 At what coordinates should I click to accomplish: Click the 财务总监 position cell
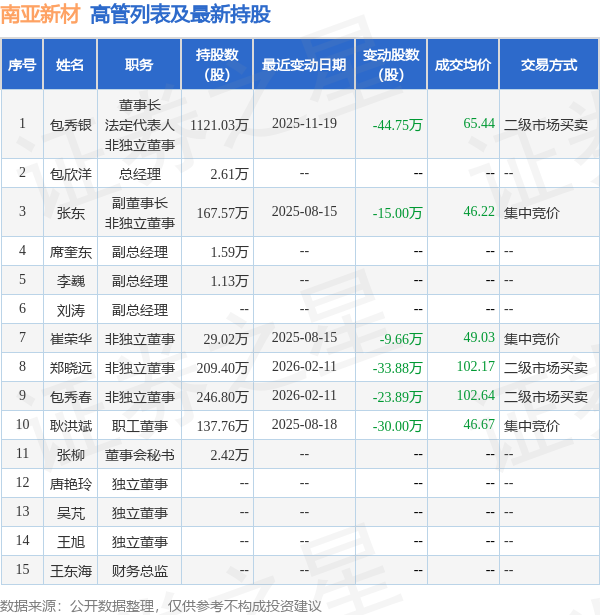click(140, 571)
